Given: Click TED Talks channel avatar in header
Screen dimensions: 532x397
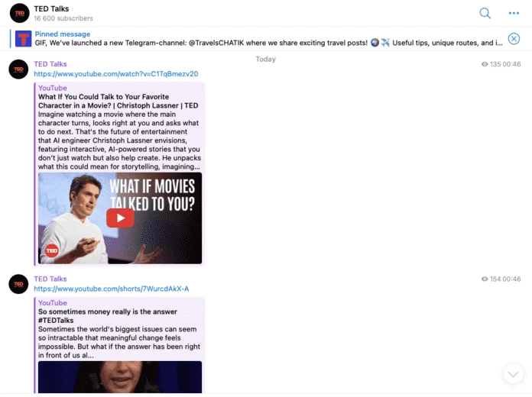Looking at the screenshot, I should click(x=20, y=13).
